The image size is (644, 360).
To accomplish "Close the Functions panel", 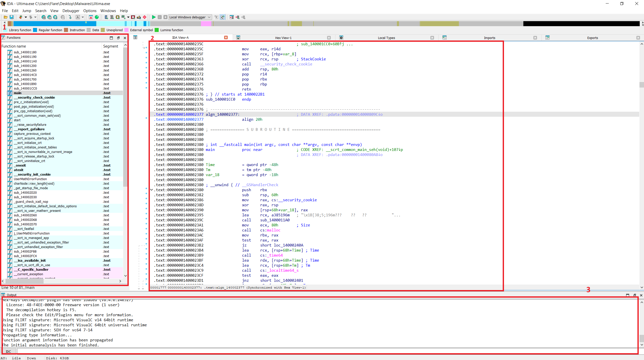I will 125,38.
